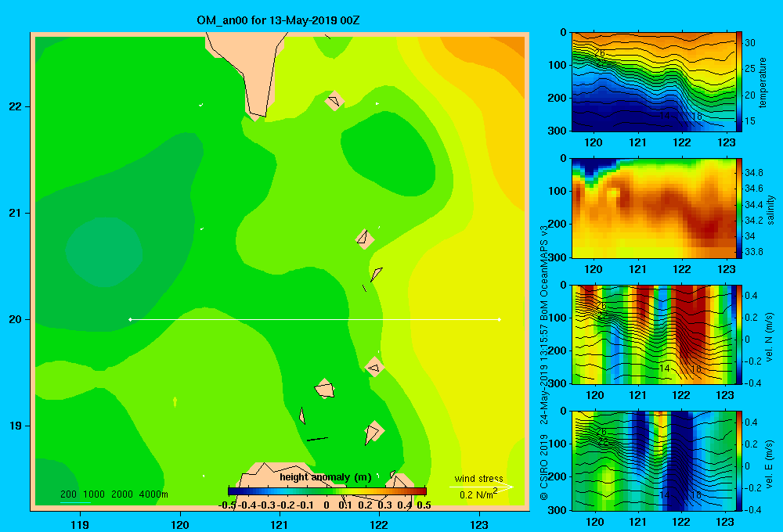Click the 'salinity' axis label
The image size is (783, 532).
(770, 210)
